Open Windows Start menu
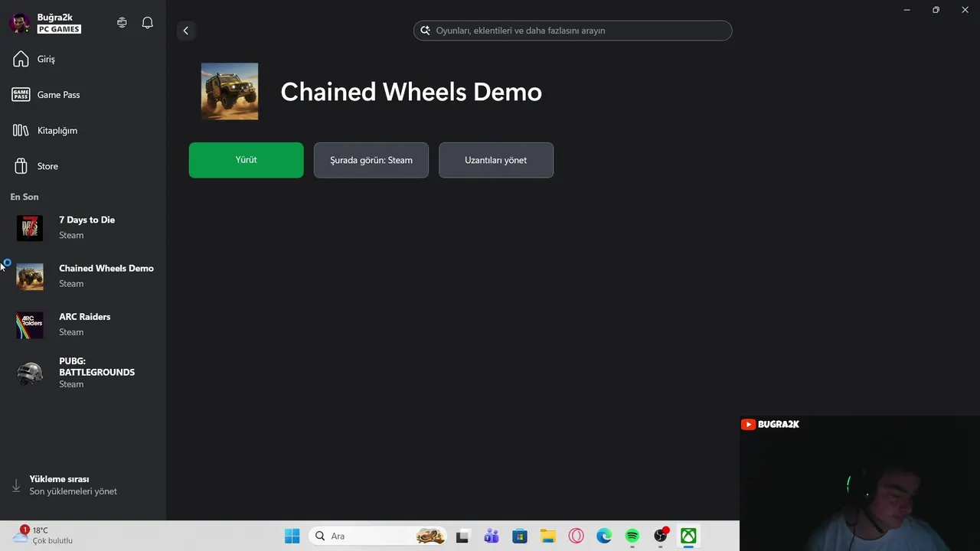The width and height of the screenshot is (980, 551). point(292,536)
